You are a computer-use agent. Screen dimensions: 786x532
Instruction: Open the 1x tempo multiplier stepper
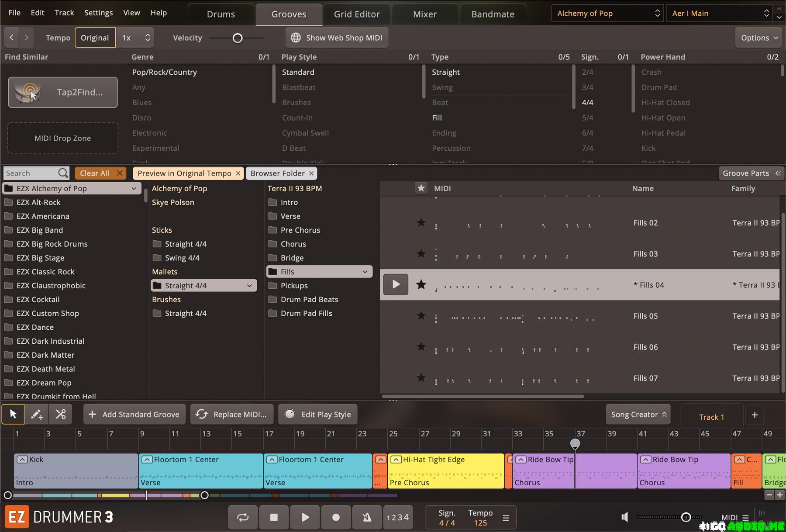pos(148,38)
